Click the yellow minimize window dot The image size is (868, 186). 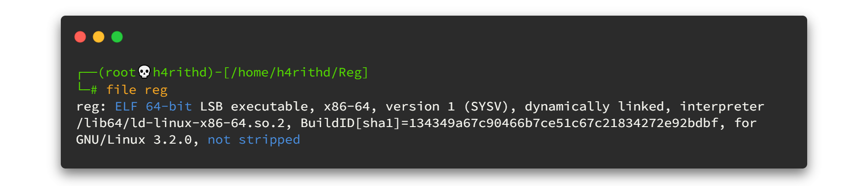click(x=99, y=37)
